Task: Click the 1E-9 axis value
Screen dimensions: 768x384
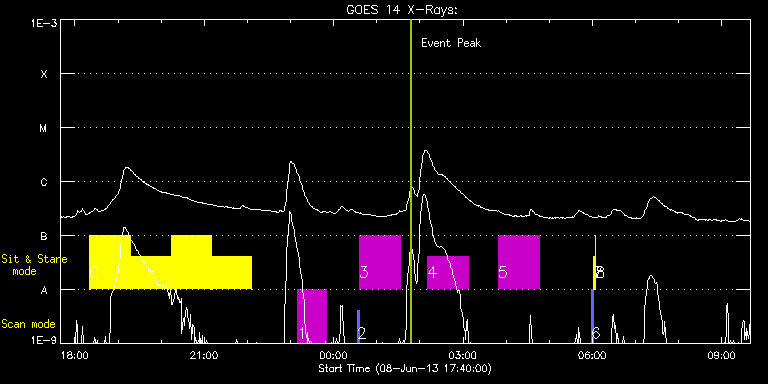Action: click(x=44, y=341)
